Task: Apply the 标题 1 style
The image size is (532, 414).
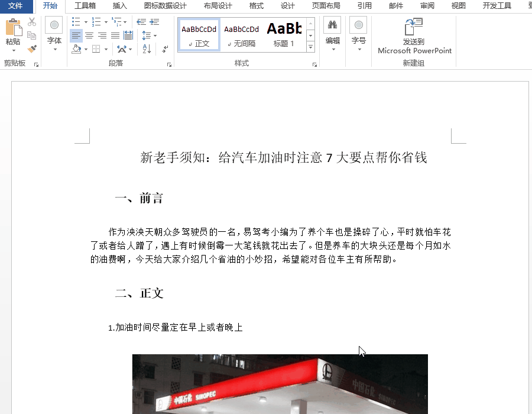Action: [284, 33]
